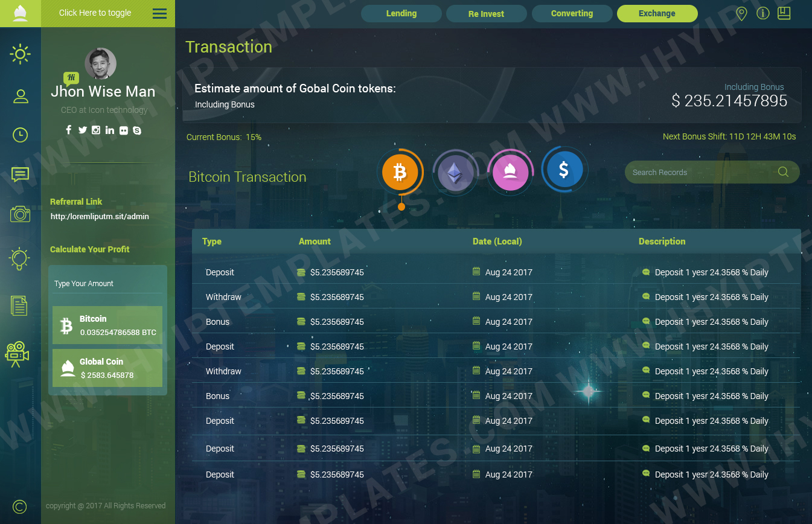Click the location pin icon in header

coord(741,13)
